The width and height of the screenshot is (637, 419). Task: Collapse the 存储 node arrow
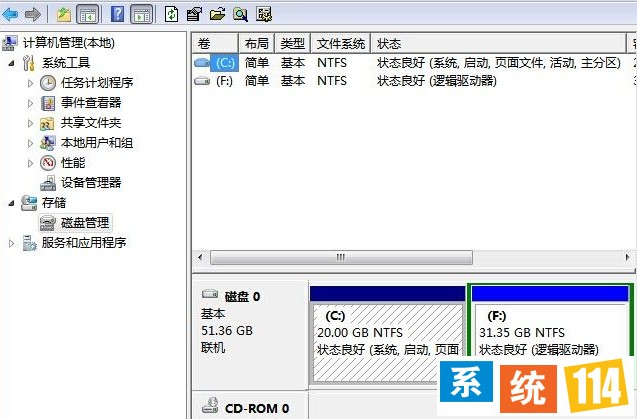[x=11, y=203]
